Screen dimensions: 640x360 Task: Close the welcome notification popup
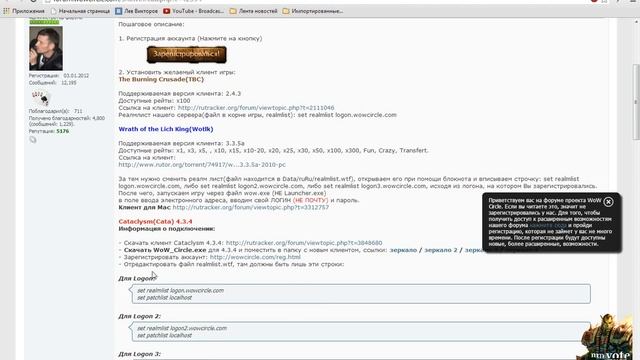pos(608,202)
